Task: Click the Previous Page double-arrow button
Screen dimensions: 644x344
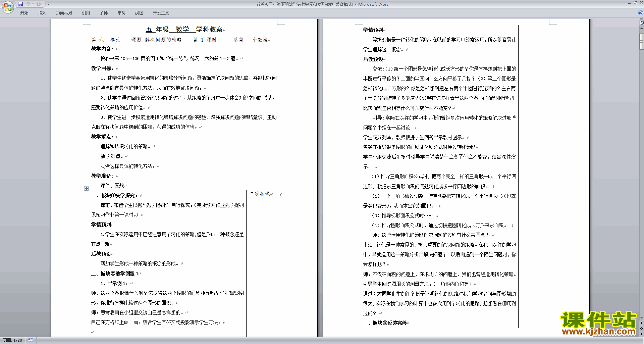Action: pyautogui.click(x=641, y=324)
